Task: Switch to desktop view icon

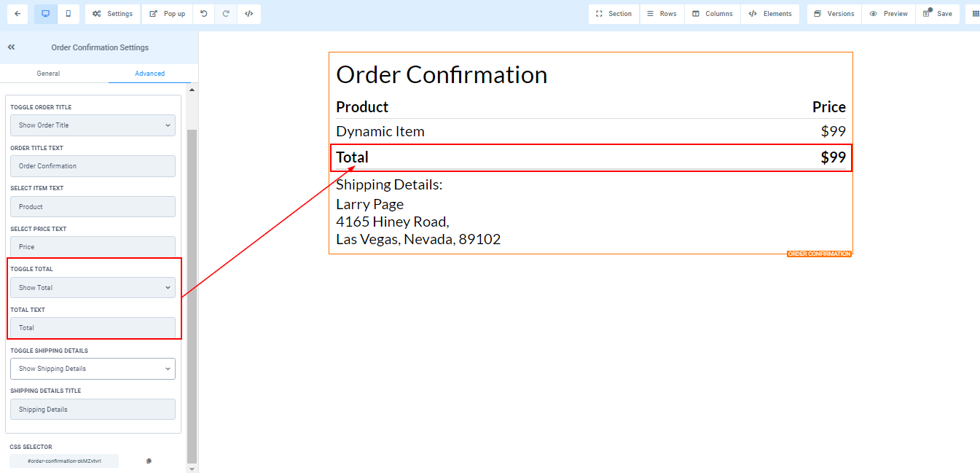Action: [x=46, y=14]
